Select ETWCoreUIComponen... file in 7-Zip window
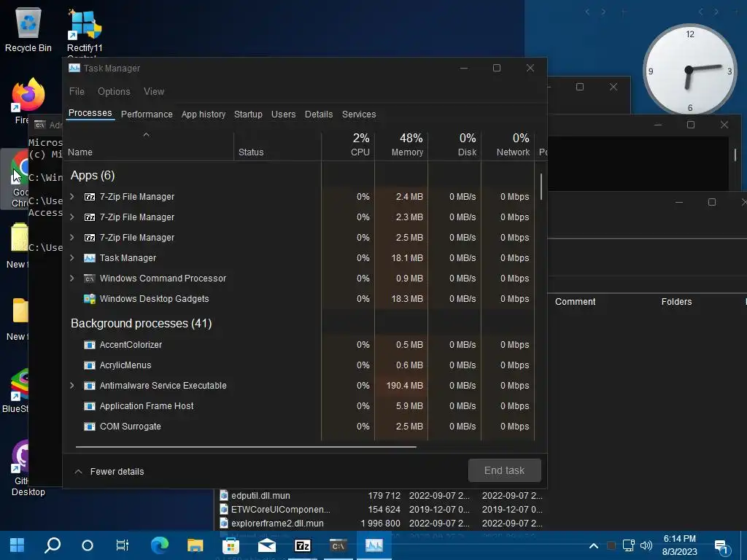 (x=281, y=510)
